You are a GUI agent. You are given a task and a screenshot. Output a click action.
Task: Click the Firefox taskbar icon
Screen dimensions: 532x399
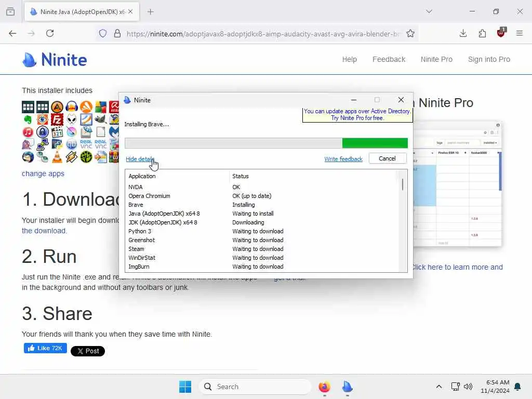(324, 387)
